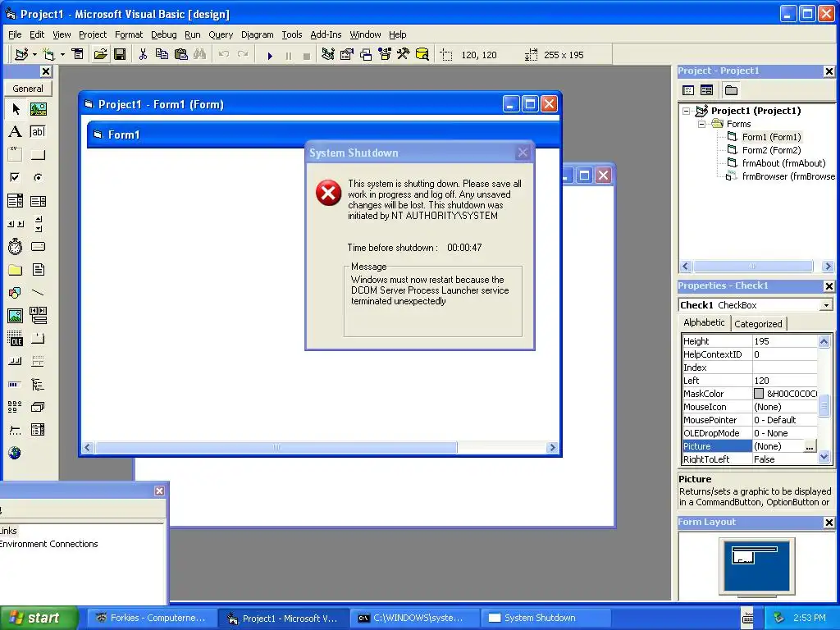This screenshot has width=840, height=630.
Task: Collapse the Project1 tree node
Action: [x=687, y=111]
